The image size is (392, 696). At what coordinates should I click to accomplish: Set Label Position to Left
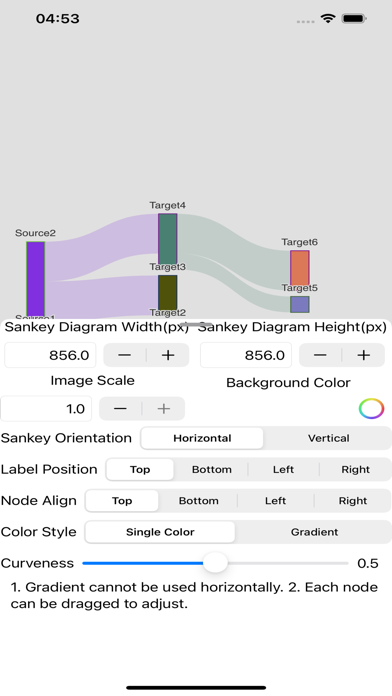[283, 470]
